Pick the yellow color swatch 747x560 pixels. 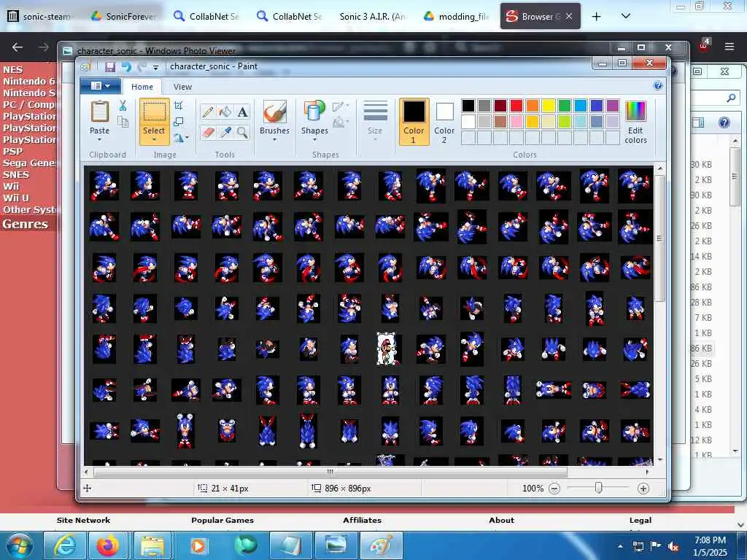pos(549,106)
